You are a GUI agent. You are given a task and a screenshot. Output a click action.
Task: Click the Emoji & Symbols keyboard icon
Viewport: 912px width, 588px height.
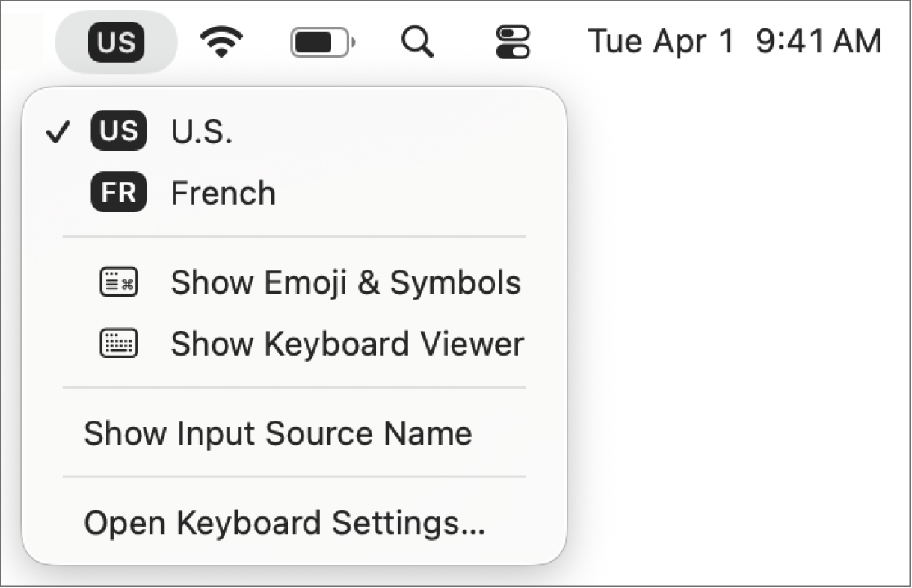(x=118, y=282)
